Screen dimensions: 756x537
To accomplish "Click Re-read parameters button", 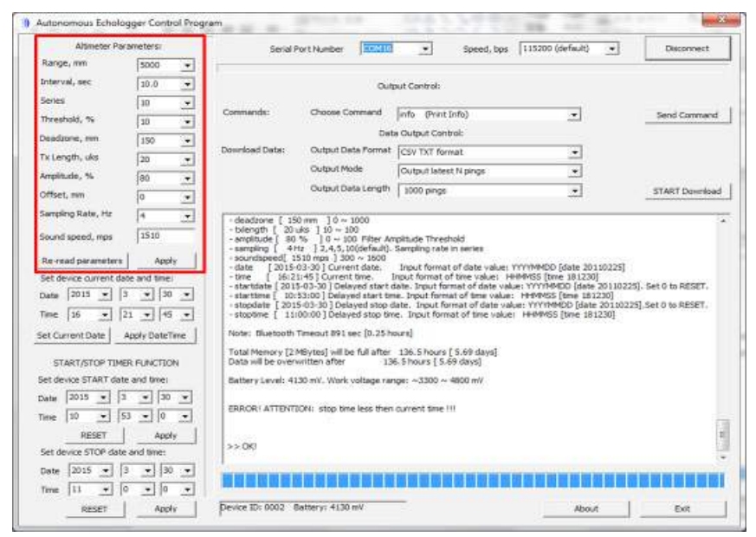I will tap(82, 260).
